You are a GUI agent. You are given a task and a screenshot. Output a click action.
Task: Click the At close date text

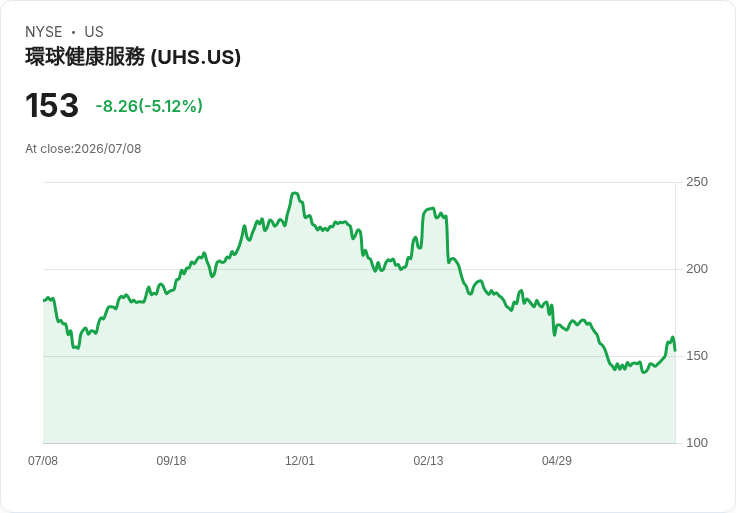(x=83, y=149)
